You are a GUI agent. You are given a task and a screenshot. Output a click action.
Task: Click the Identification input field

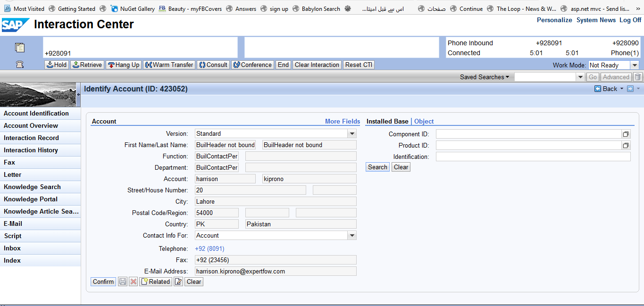coord(533,157)
